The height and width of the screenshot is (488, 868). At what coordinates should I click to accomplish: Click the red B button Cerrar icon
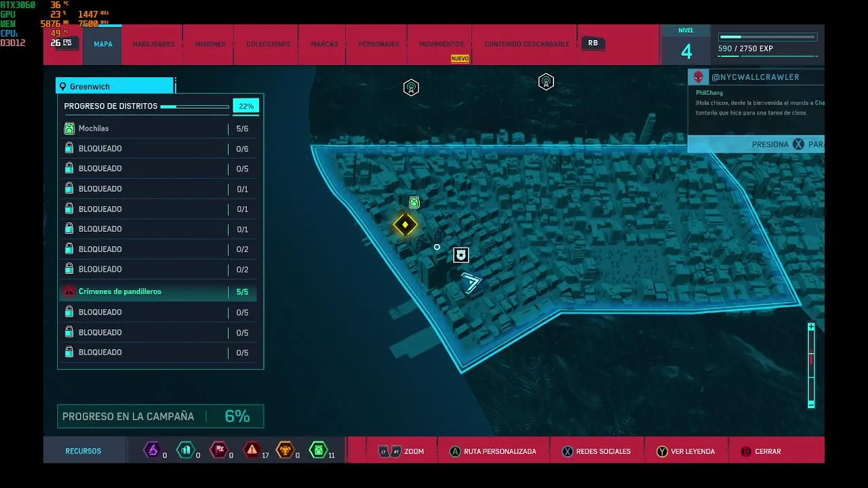click(x=747, y=451)
